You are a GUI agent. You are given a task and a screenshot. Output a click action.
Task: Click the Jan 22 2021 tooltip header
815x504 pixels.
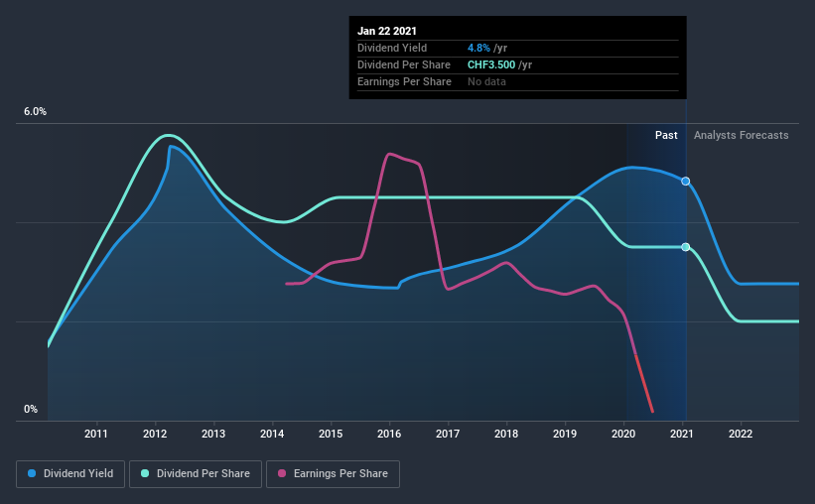click(387, 31)
